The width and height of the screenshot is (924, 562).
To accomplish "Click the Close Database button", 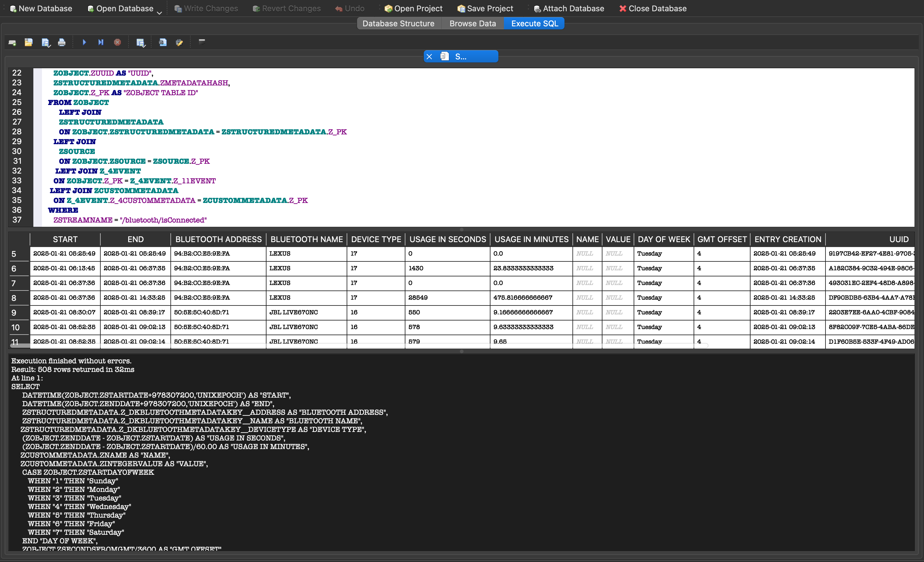I will click(653, 8).
